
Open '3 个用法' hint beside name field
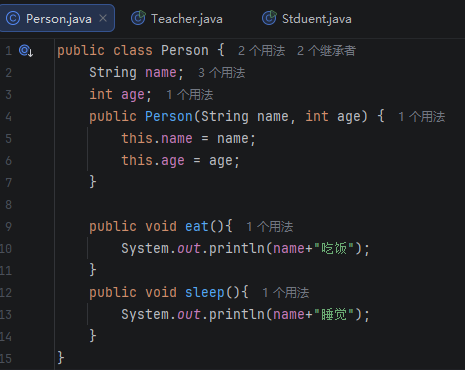(x=221, y=73)
